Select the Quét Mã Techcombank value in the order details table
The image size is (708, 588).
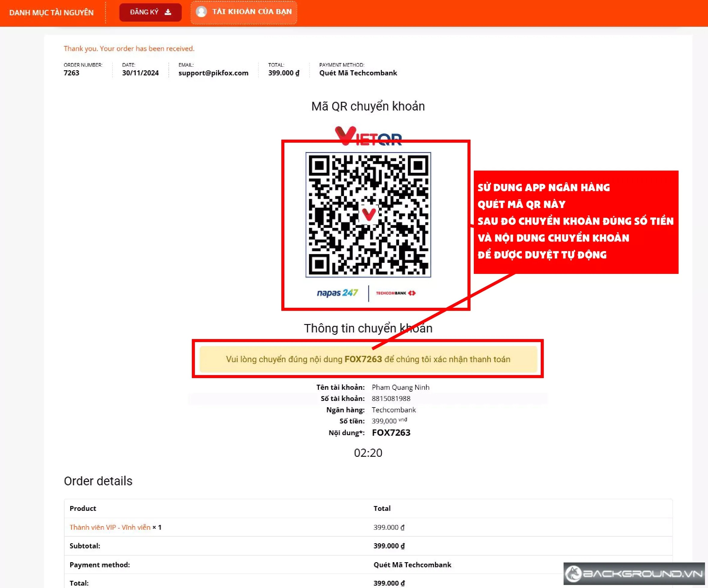(x=412, y=565)
